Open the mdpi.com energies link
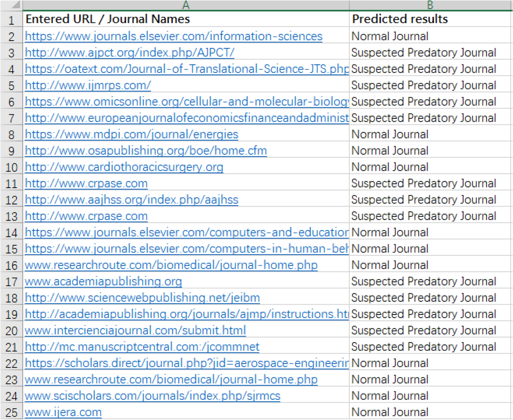 click(x=131, y=134)
